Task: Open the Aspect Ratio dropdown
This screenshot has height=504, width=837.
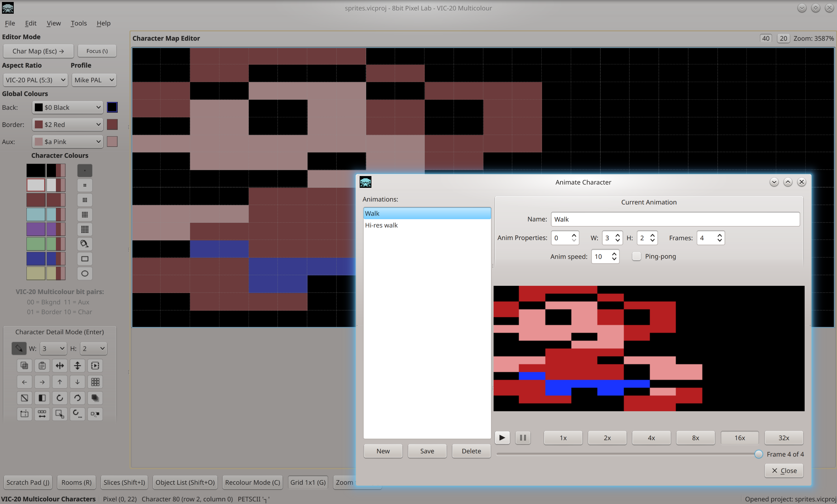Action: (x=35, y=80)
